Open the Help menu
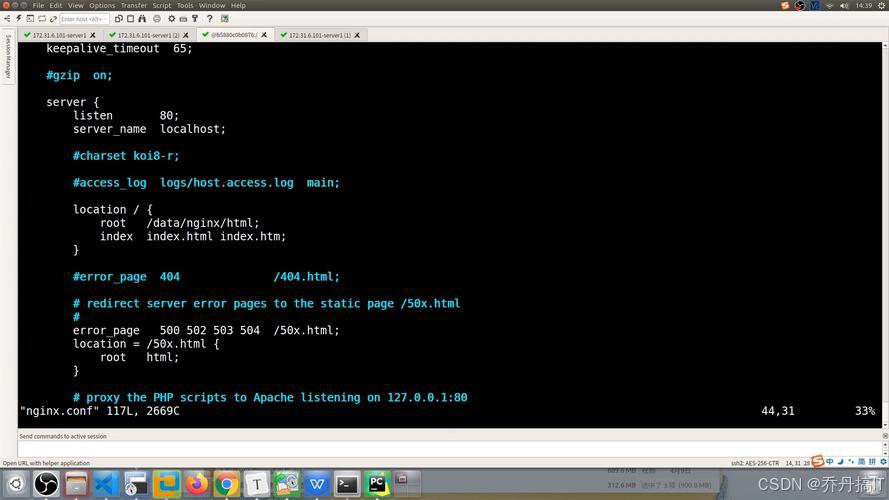The image size is (889, 500). 238,5
